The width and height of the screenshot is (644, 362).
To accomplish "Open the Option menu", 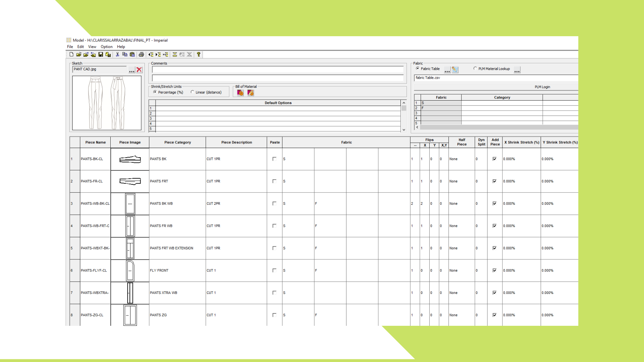I will pos(106,47).
